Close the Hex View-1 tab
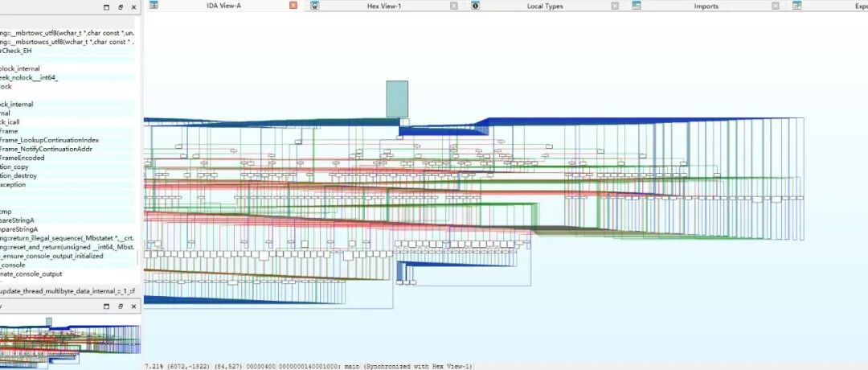Viewport: 868px width, 370px height. (x=454, y=6)
